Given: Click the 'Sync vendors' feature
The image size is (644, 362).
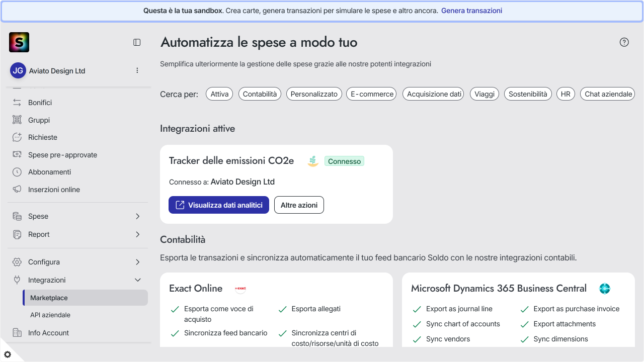Looking at the screenshot, I should pyautogui.click(x=448, y=339).
